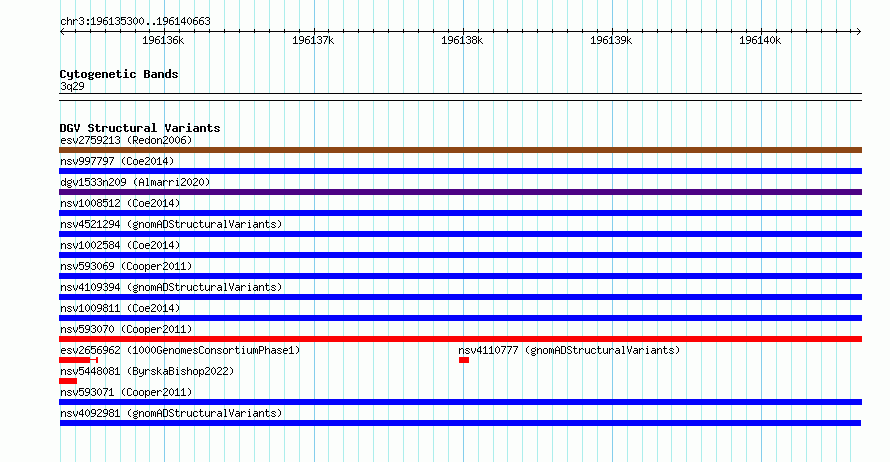Image resolution: width=890 pixels, height=462 pixels.
Task: Click the blue nsv593071 variant bar
Action: (460, 402)
